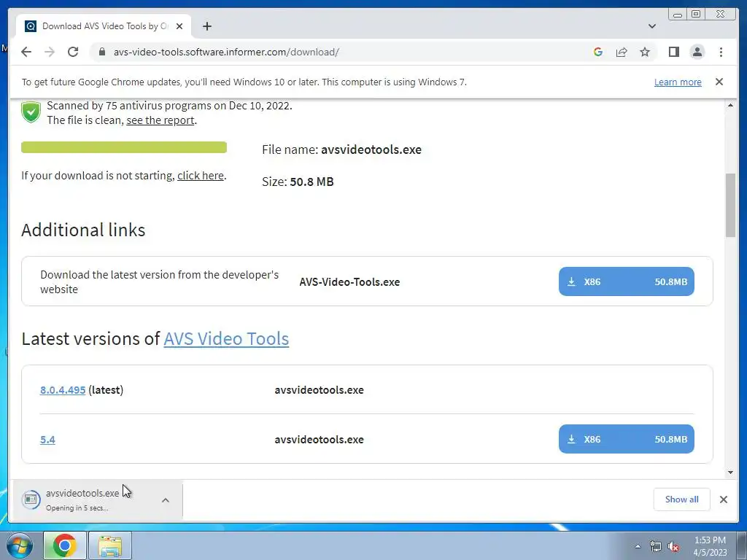Expand the tab search dropdown

click(651, 26)
